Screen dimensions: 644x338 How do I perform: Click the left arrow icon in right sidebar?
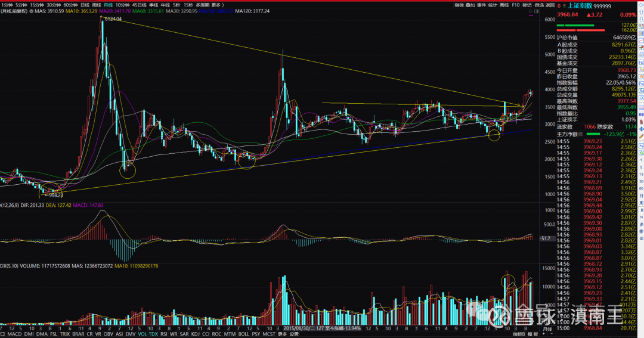[640, 5]
